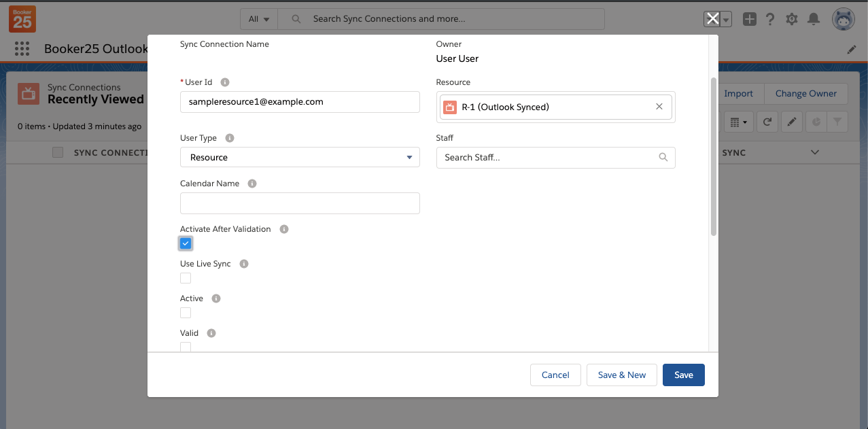Click the Use Live Sync info icon
The width and height of the screenshot is (868, 429).
pyautogui.click(x=244, y=264)
